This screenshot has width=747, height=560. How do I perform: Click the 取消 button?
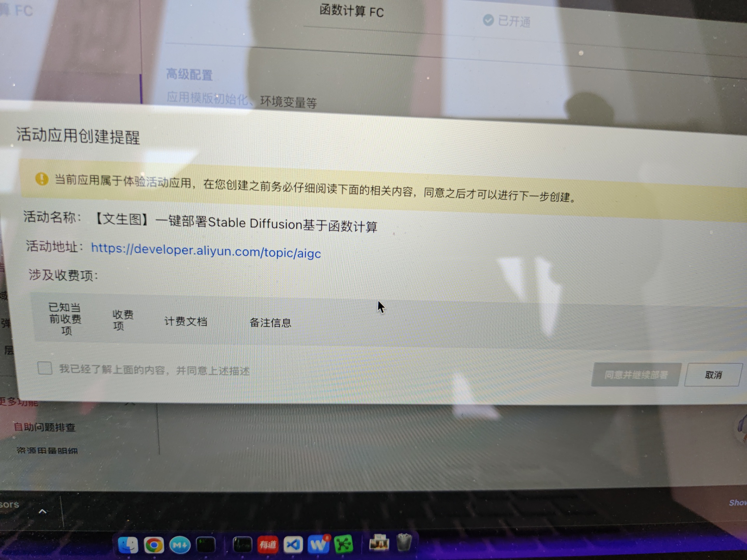pos(713,375)
